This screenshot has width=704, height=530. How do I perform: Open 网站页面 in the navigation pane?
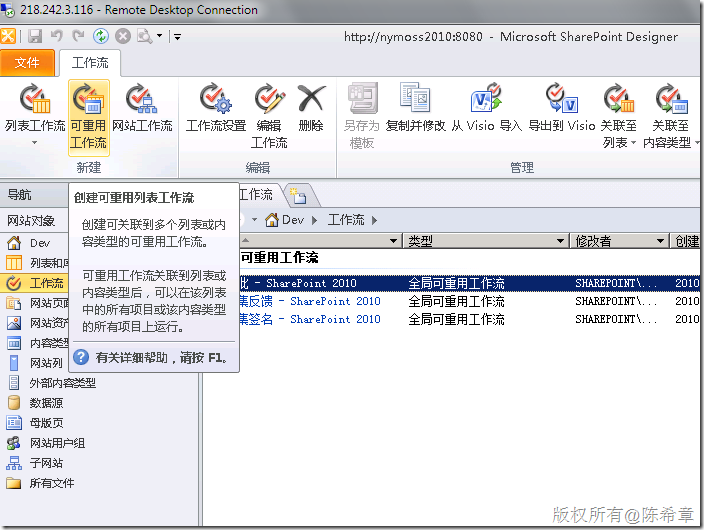34,303
